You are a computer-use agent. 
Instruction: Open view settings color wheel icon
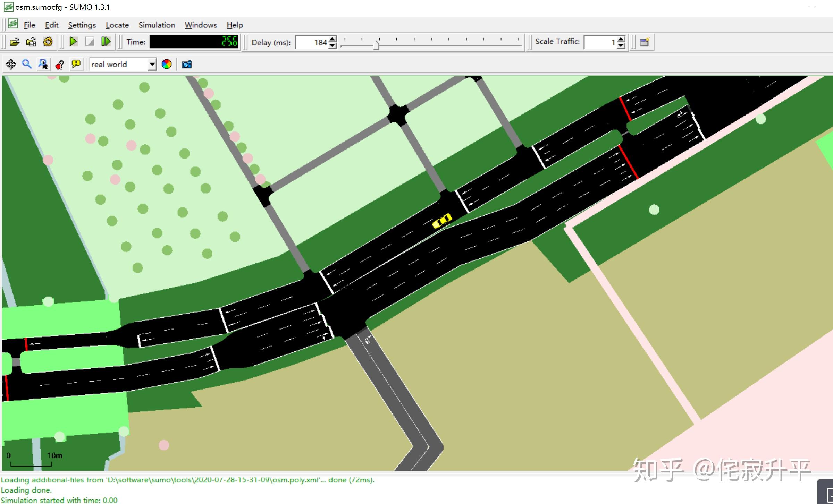click(167, 64)
